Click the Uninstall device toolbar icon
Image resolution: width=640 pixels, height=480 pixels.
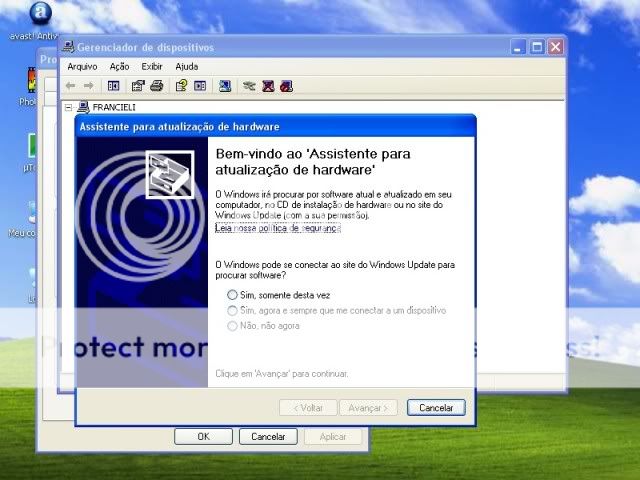coord(268,86)
